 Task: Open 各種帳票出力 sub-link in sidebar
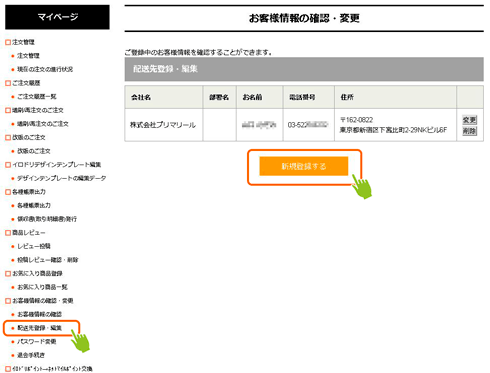pos(34,205)
